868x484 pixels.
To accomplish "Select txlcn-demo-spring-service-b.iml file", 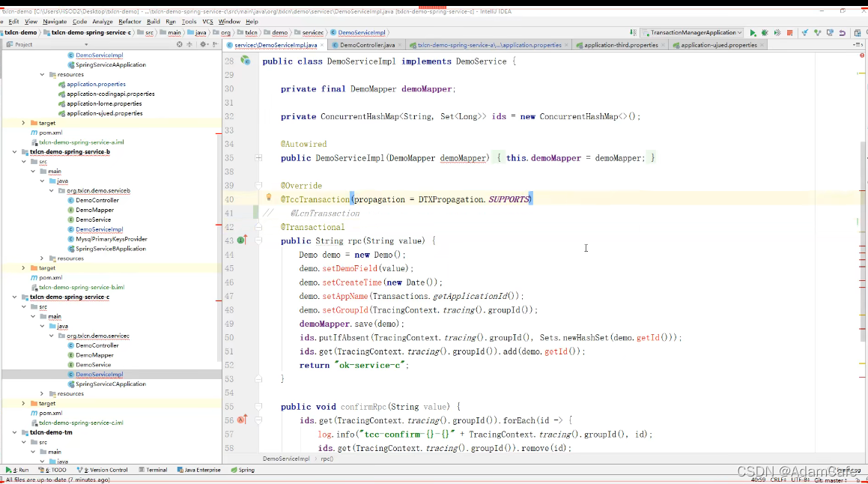I will 82,288.
